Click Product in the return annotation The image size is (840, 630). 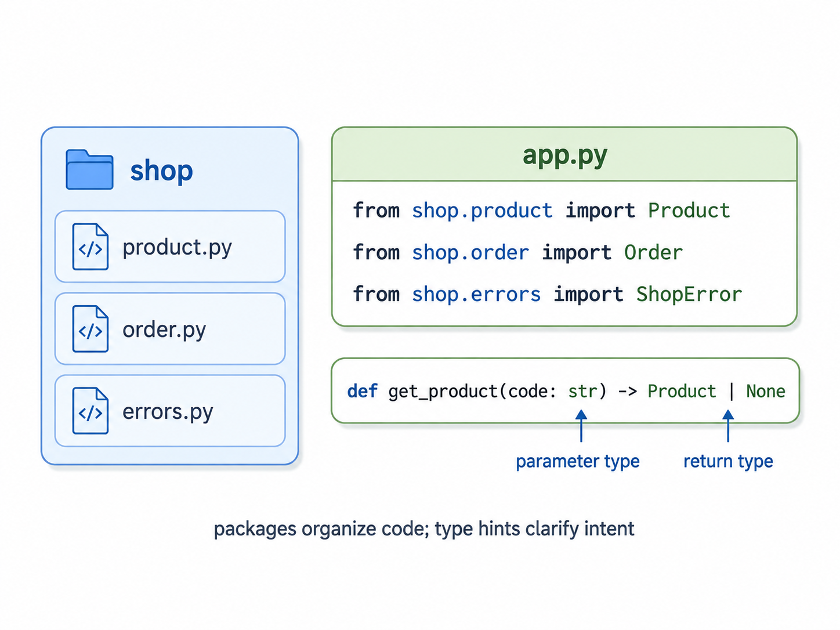682,392
